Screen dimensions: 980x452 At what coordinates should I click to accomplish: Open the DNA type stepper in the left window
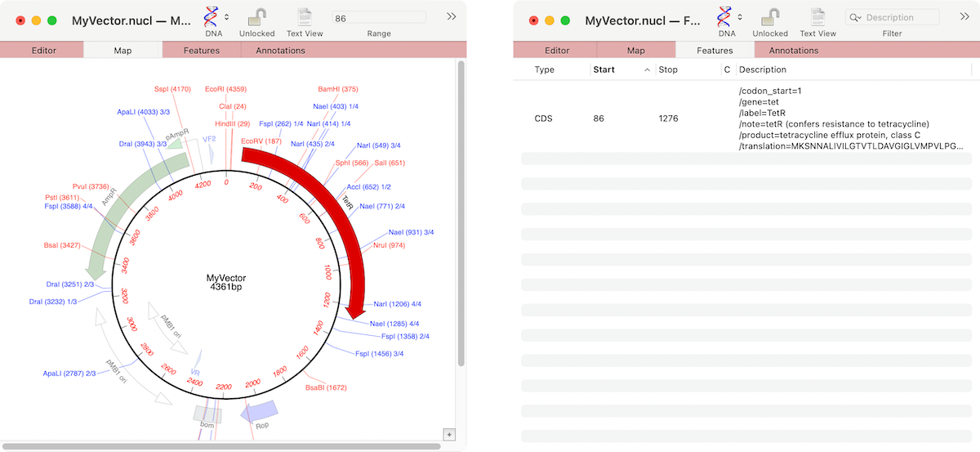click(x=227, y=17)
